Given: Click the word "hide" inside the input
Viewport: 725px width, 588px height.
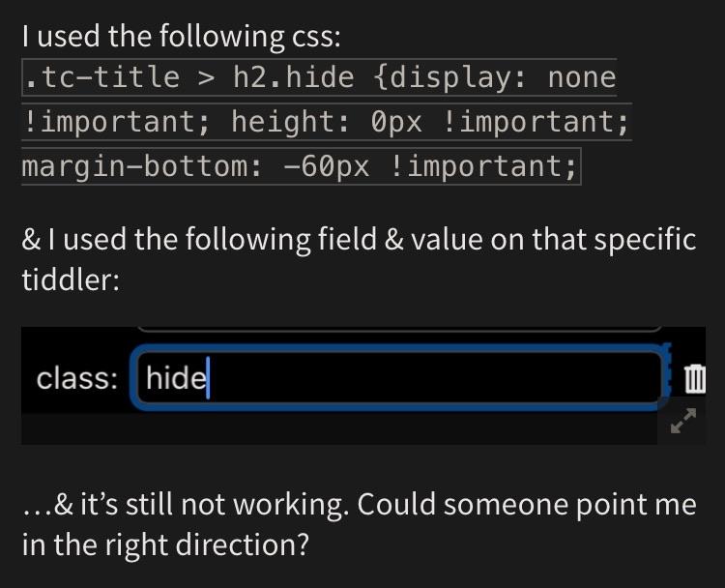Looking at the screenshot, I should click(x=176, y=378).
